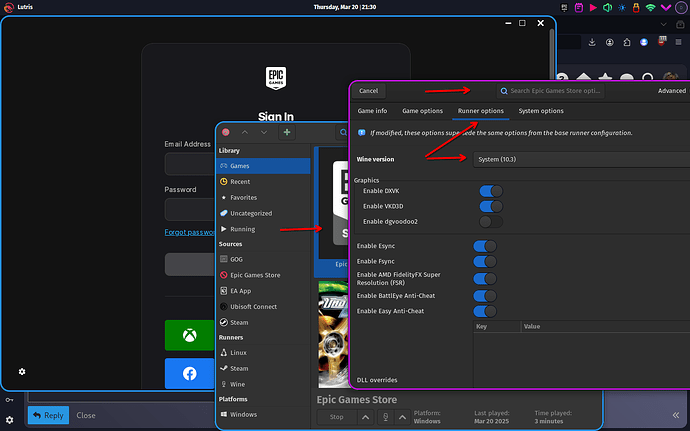
Task: Select the Epic Games Store game tile
Action: tap(332, 212)
